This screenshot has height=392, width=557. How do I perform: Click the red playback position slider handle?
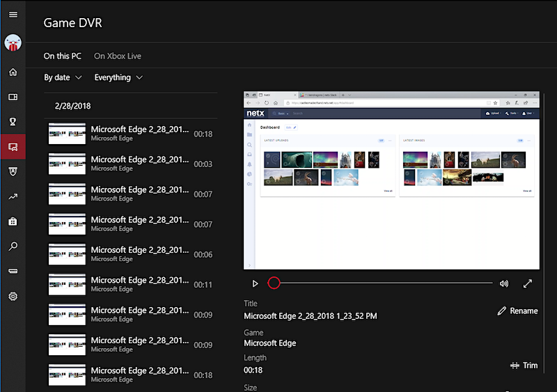[x=274, y=283]
